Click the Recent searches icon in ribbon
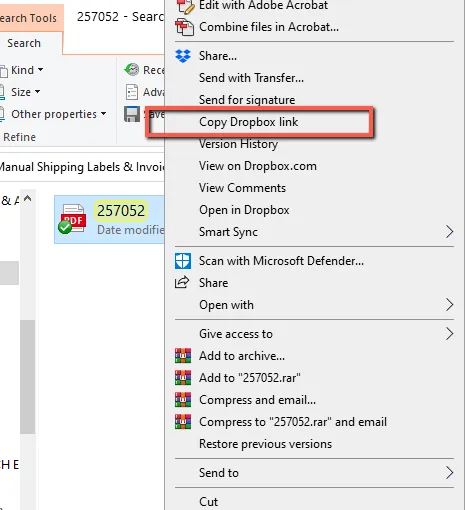The image size is (465, 510). pyautogui.click(x=132, y=70)
